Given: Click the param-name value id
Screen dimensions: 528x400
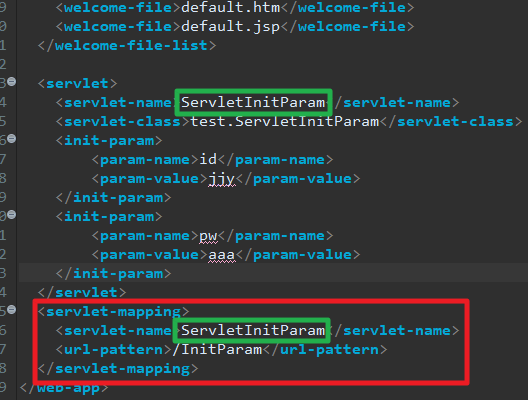Looking at the screenshot, I should (x=208, y=160).
